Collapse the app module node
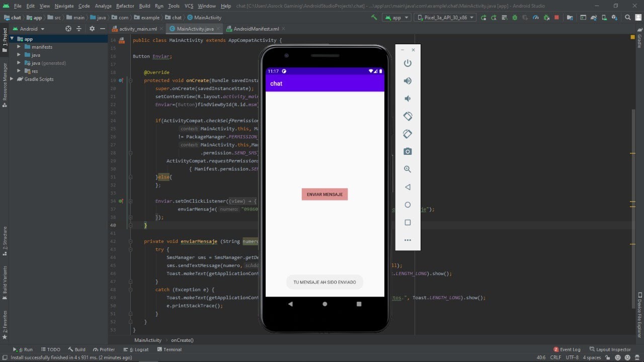644x362 pixels. (12, 39)
